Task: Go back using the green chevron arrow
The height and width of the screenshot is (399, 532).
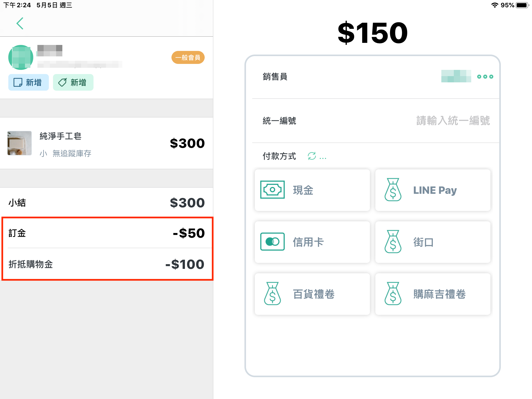Action: pyautogui.click(x=20, y=23)
